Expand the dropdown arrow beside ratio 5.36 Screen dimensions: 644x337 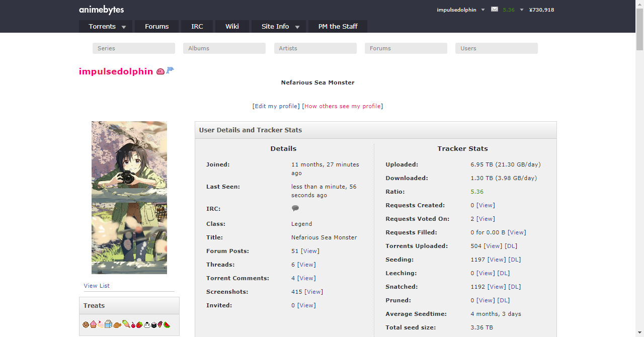point(522,10)
